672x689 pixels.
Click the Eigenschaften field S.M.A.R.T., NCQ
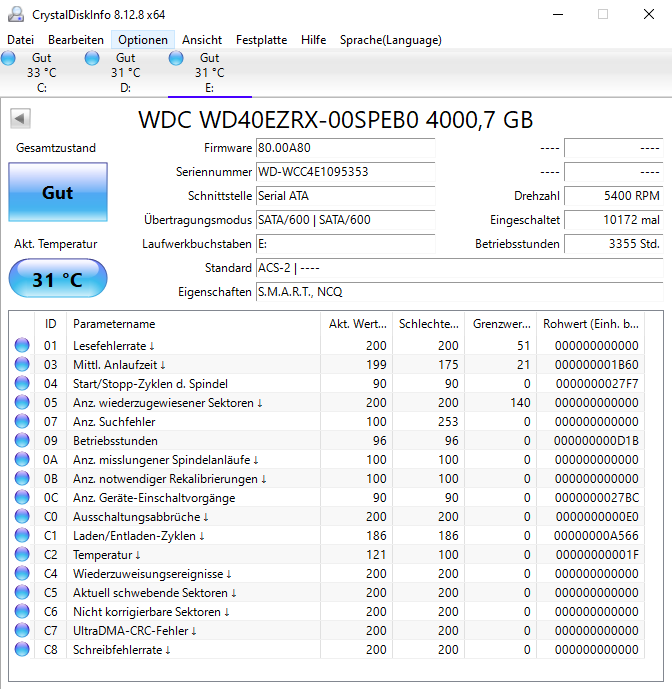(459, 292)
